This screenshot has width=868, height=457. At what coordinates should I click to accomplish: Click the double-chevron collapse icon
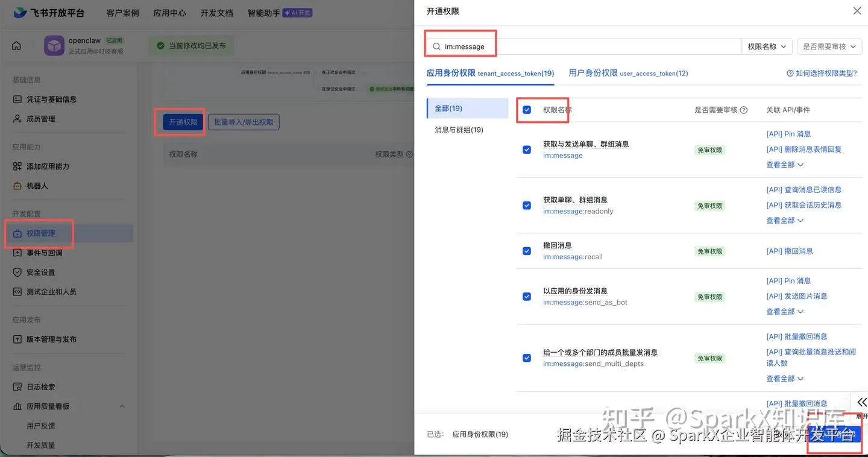pyautogui.click(x=862, y=402)
